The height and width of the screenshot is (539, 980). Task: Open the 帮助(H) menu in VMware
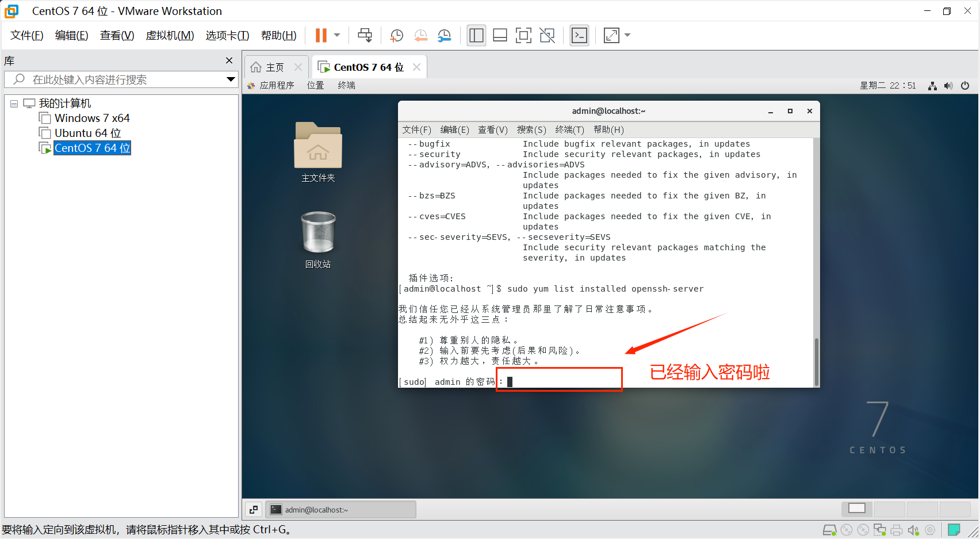[278, 36]
